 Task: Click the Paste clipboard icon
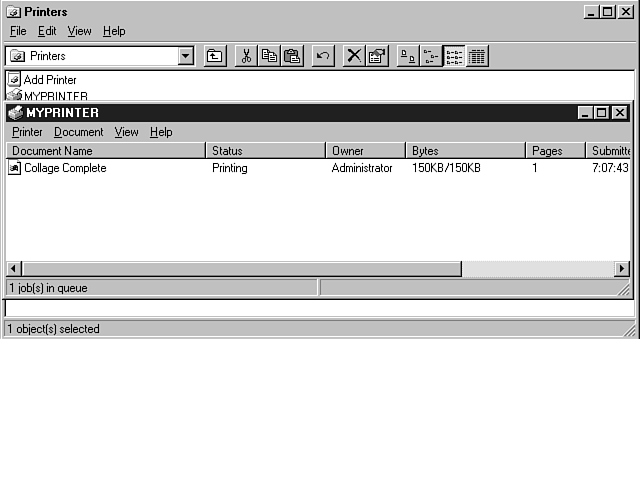pos(292,56)
